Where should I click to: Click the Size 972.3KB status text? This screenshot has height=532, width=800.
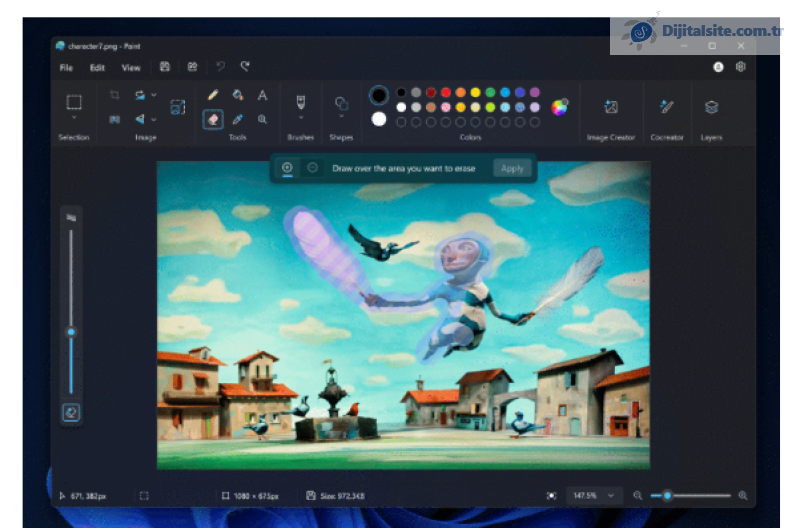[x=342, y=496]
